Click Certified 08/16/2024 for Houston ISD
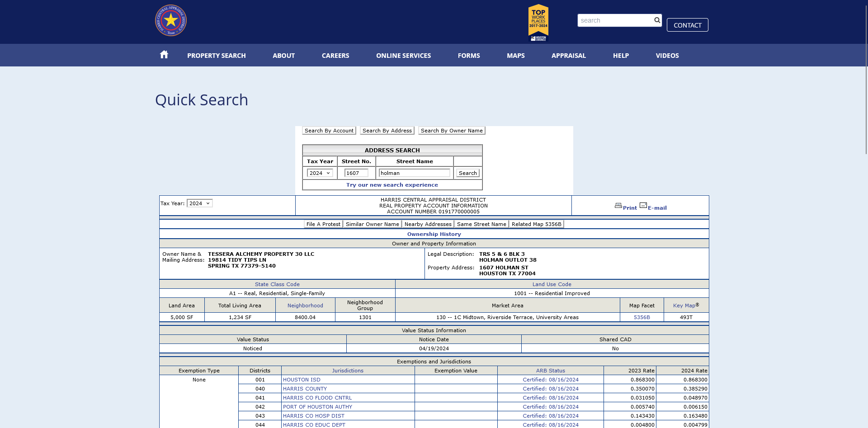The height and width of the screenshot is (428, 868). 550,380
